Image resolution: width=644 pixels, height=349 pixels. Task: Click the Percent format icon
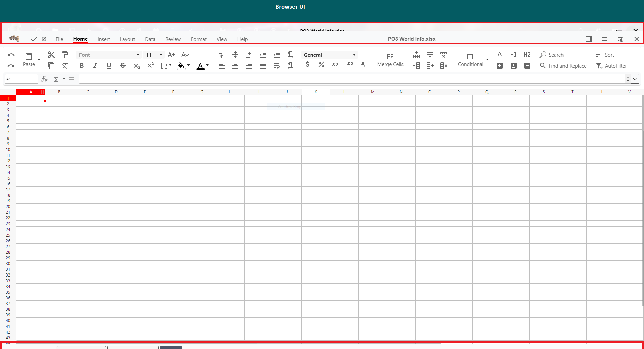321,65
